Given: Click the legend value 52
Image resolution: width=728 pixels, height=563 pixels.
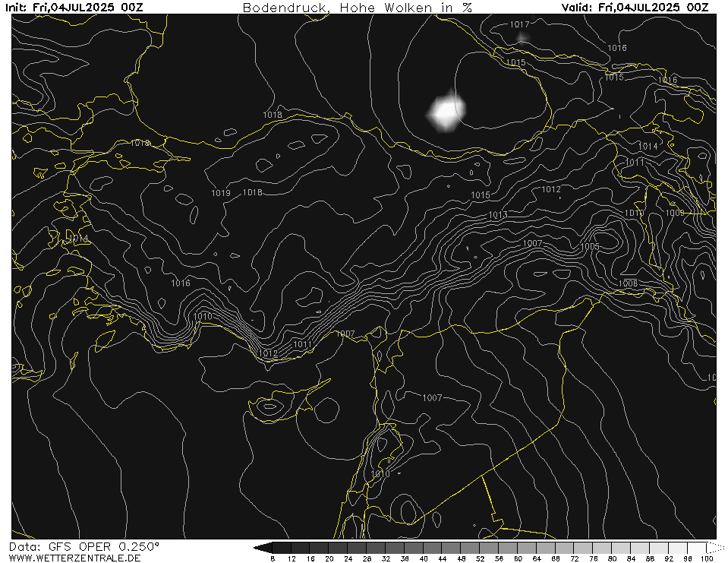Looking at the screenshot, I should [x=480, y=558].
